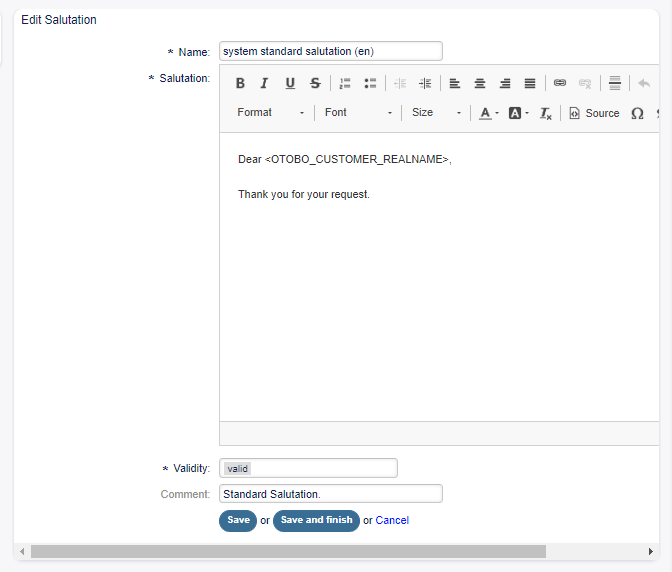
Task: Align the text right
Action: [505, 83]
